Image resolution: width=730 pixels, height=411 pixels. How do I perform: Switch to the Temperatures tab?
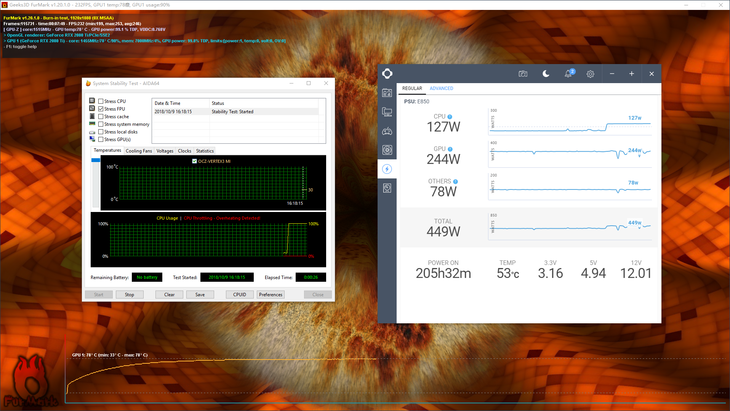tap(107, 150)
